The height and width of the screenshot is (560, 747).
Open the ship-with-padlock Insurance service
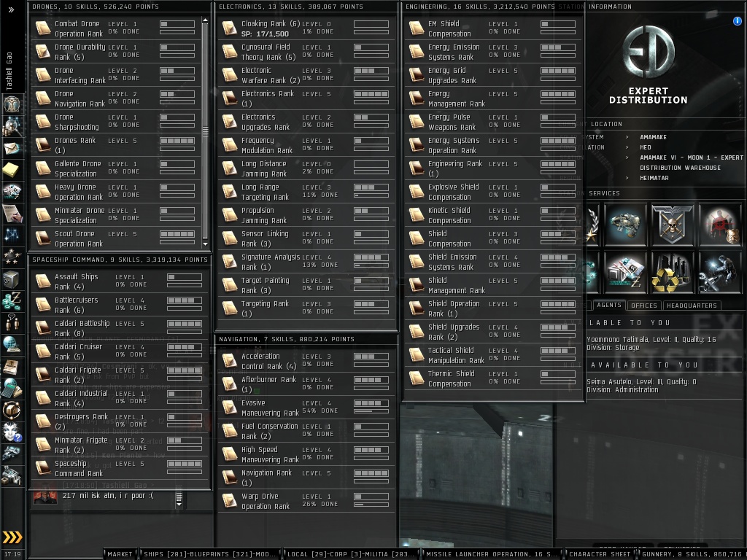625,224
